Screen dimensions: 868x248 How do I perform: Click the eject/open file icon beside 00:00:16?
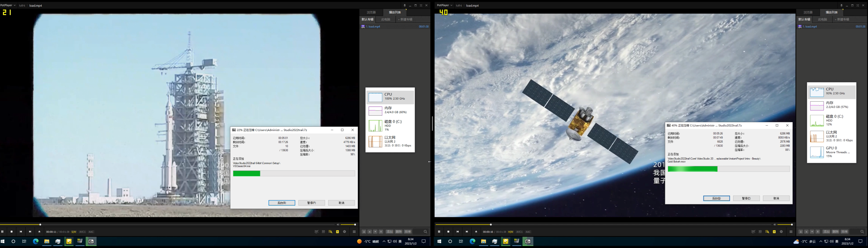(x=476, y=232)
